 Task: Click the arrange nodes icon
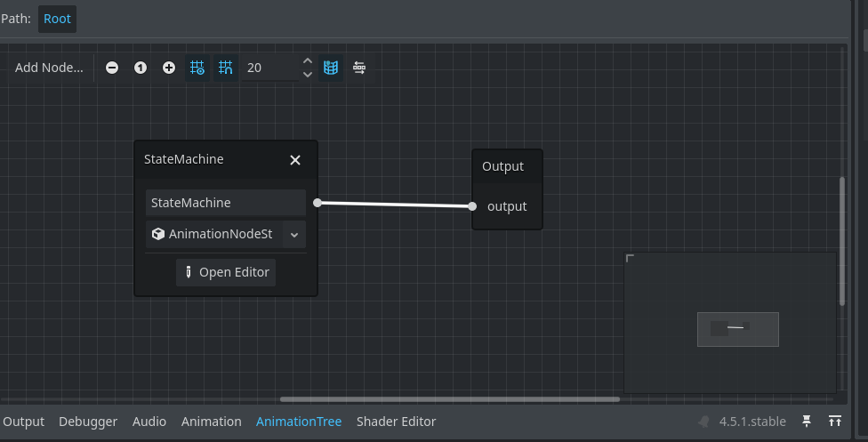[x=359, y=68]
